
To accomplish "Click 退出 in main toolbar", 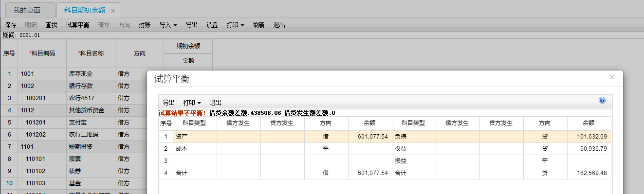I will (279, 25).
